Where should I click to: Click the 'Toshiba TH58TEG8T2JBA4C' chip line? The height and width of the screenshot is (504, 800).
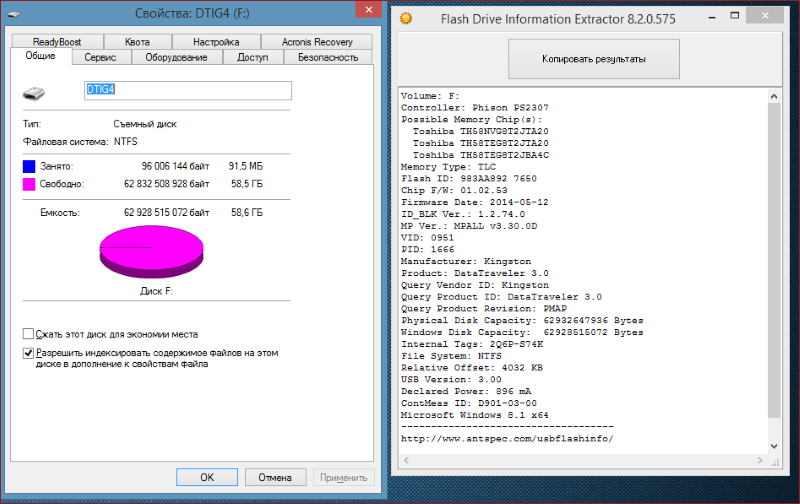(481, 155)
